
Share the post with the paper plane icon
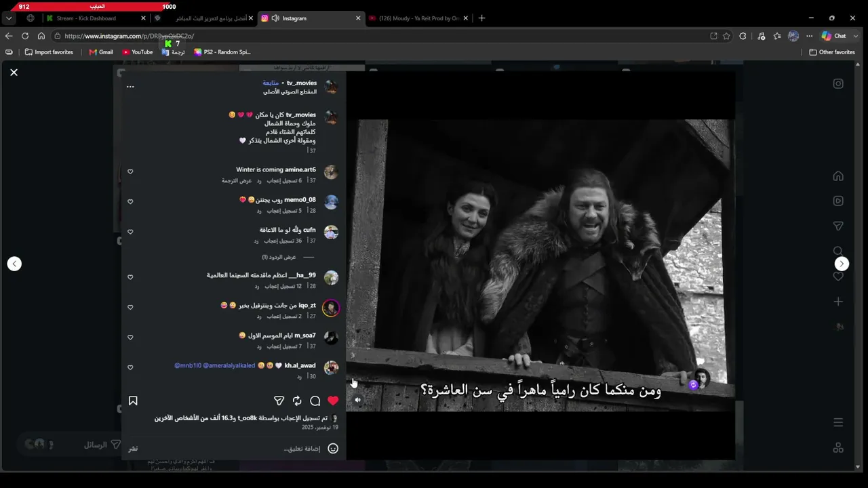click(x=279, y=401)
